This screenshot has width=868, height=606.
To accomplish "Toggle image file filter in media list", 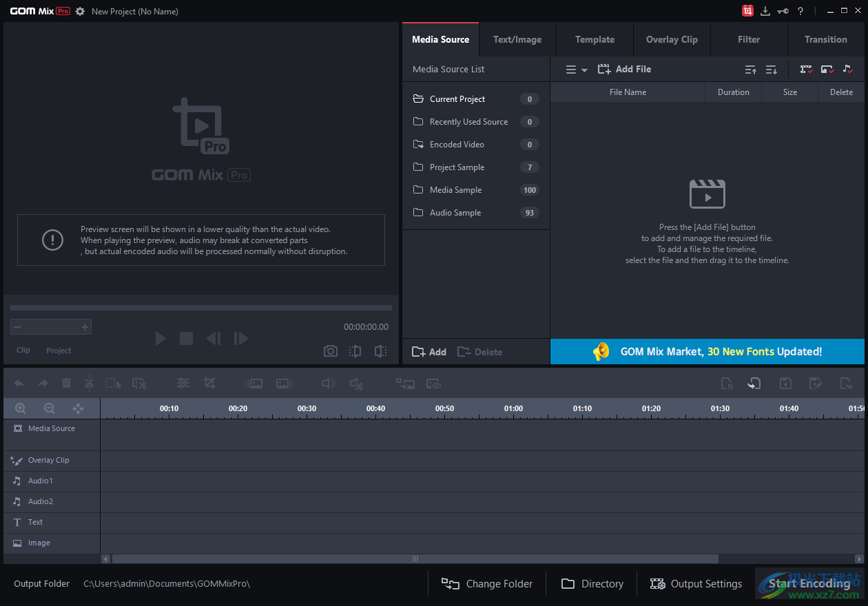I will pos(827,70).
